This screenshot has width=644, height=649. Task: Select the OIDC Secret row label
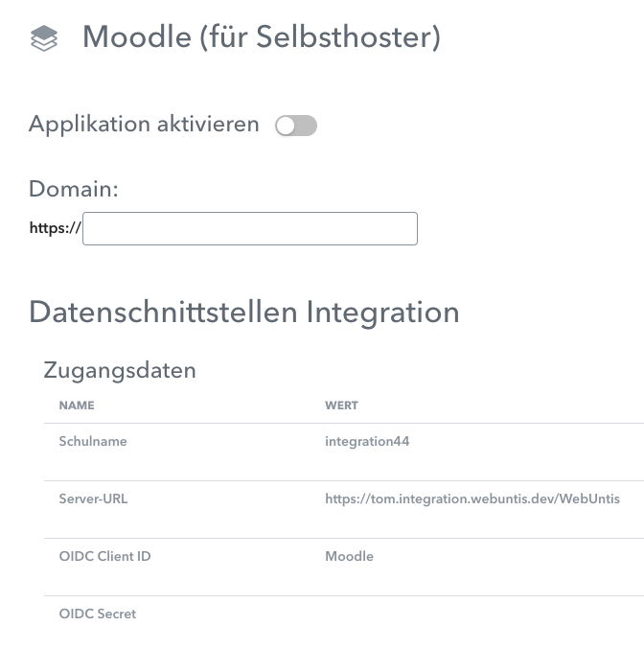pyautogui.click(x=98, y=614)
